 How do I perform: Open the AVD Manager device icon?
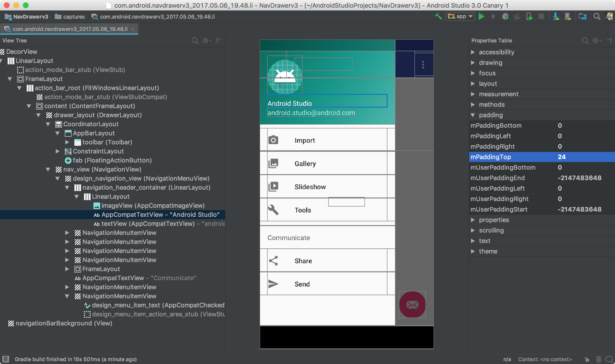tap(568, 17)
